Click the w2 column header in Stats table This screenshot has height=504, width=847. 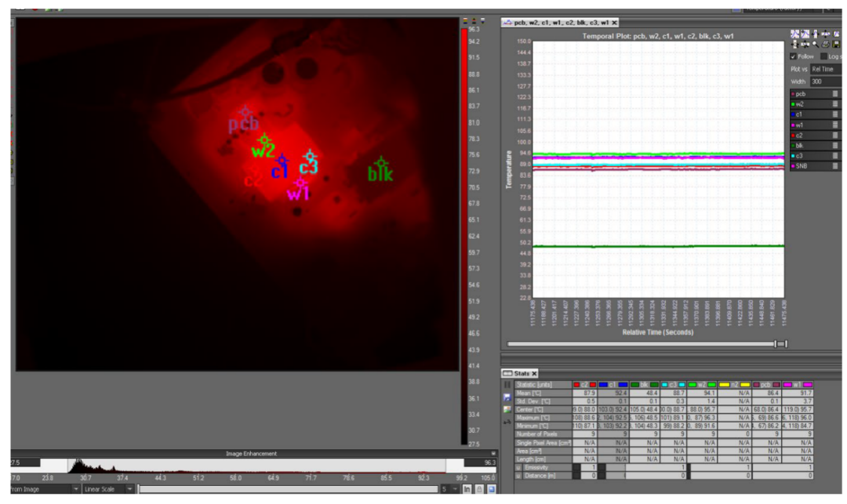702,385
